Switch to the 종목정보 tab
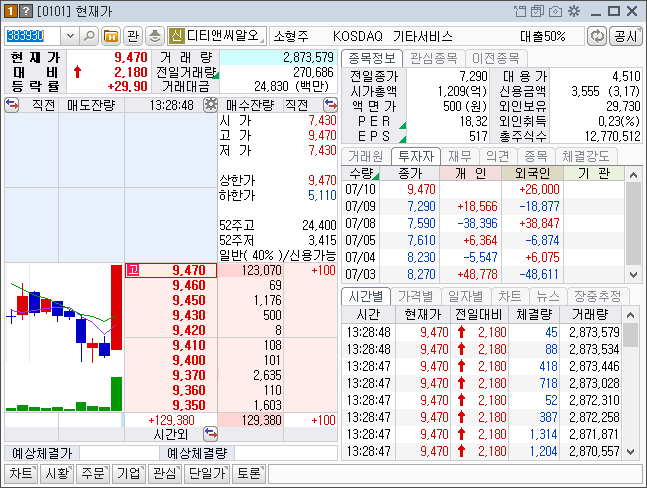This screenshot has width=647, height=488. pos(372,58)
